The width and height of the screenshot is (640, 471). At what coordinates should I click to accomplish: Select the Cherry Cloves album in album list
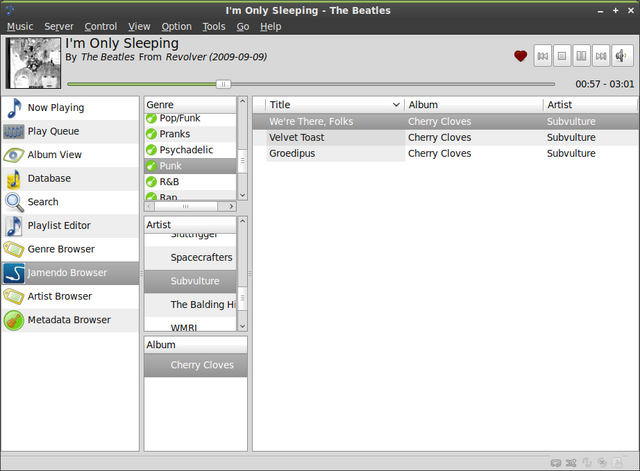click(196, 365)
